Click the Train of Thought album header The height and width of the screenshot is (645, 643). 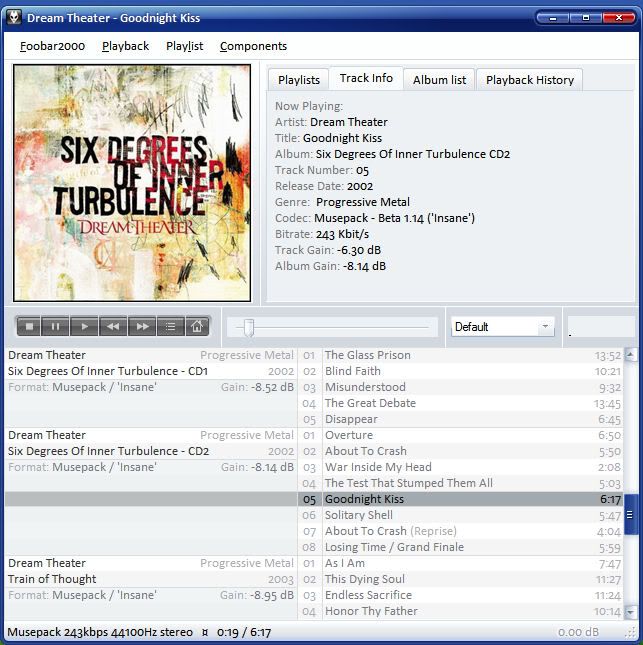52,579
